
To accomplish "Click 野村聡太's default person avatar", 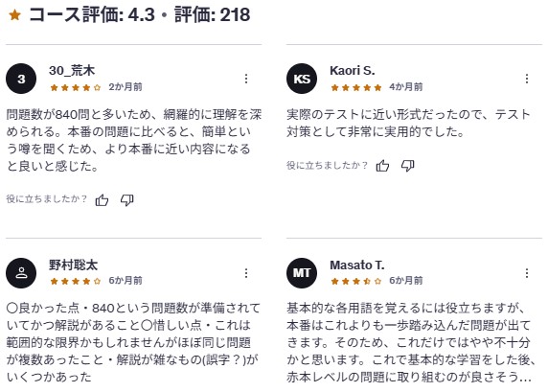I will [x=21, y=273].
